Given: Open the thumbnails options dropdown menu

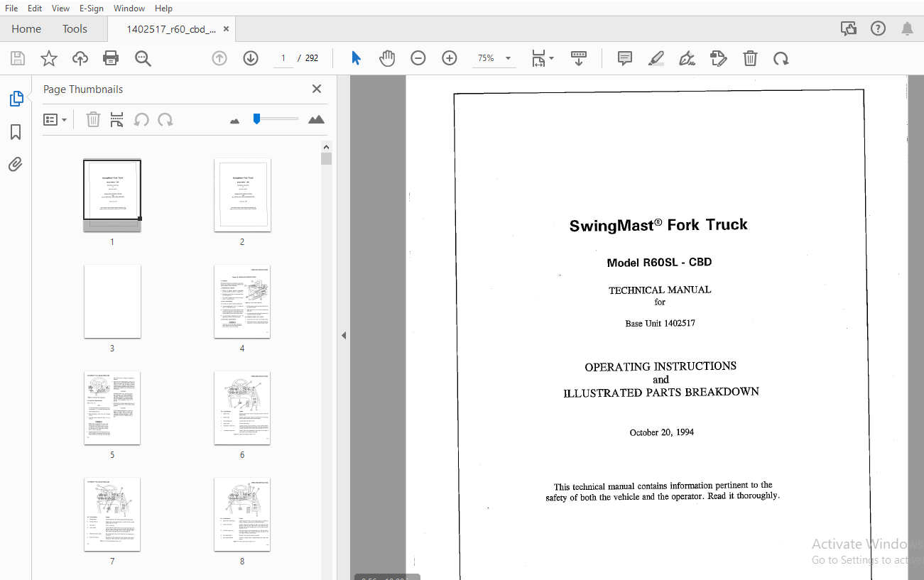Looking at the screenshot, I should 55,119.
